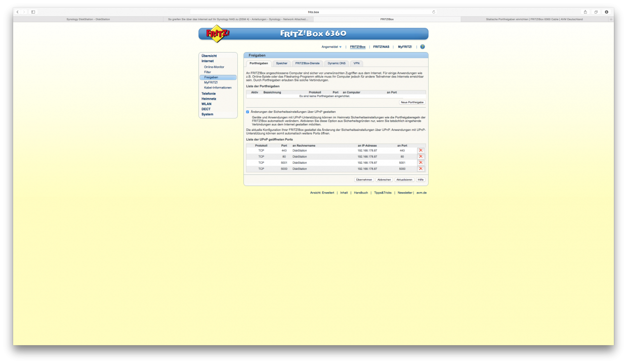This screenshot has width=627, height=364.
Task: Delete the UPnP port 5001 entry
Action: pyautogui.click(x=421, y=163)
